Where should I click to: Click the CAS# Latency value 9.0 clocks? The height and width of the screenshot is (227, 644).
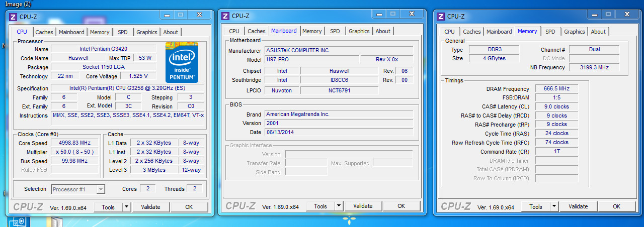coord(556,107)
